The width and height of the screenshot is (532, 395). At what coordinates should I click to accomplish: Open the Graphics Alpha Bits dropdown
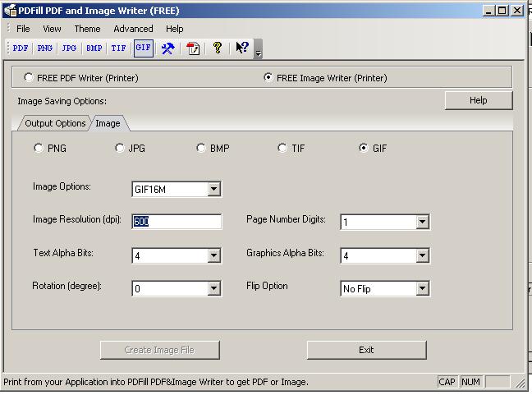[x=422, y=255]
